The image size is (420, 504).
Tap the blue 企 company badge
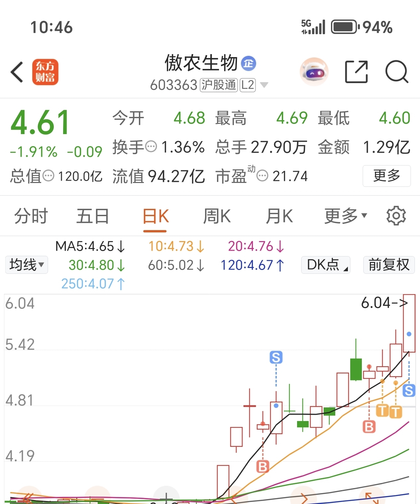coord(249,63)
